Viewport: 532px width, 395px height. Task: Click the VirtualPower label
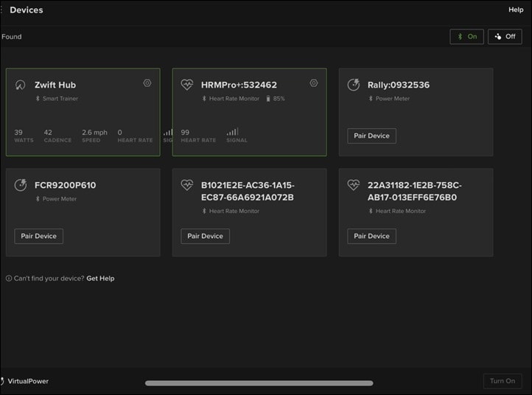[28, 381]
